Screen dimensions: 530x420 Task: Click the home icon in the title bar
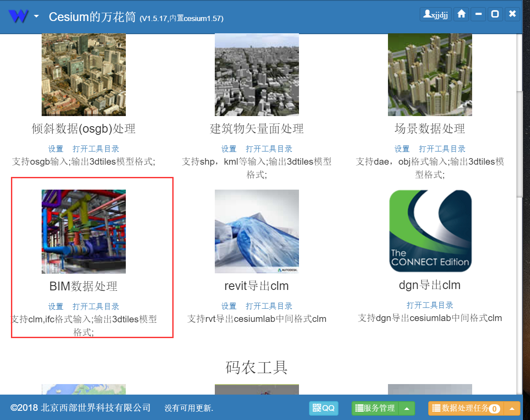pos(461,14)
